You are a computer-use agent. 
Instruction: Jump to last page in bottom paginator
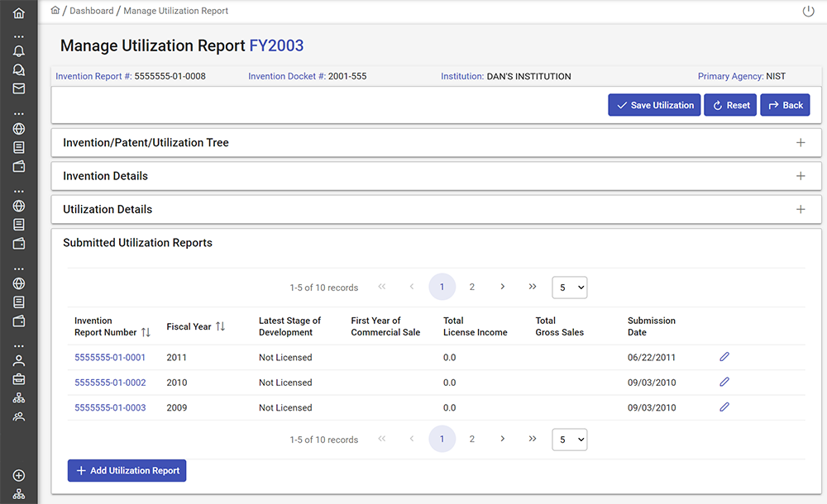click(x=533, y=439)
